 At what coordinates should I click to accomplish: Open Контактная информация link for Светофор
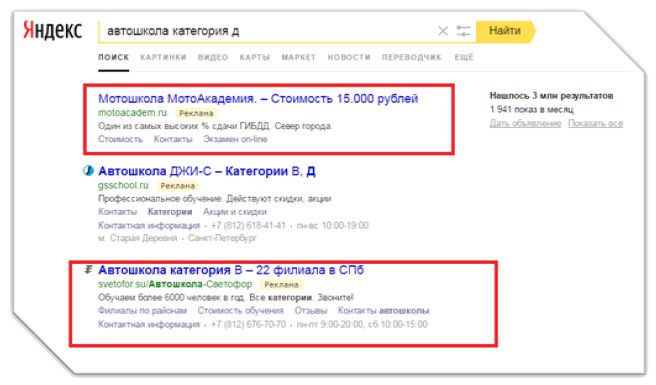[149, 324]
